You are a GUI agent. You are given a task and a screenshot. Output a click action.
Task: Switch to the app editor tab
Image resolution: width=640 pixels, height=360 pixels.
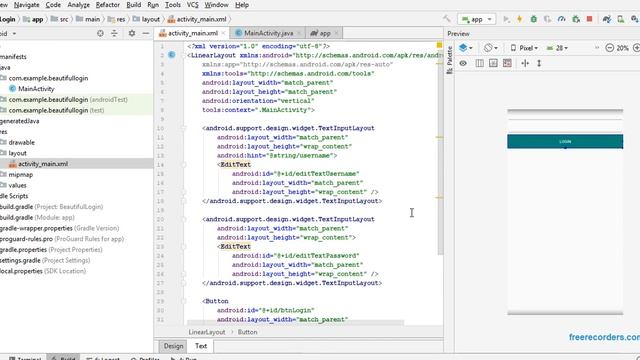[x=324, y=33]
